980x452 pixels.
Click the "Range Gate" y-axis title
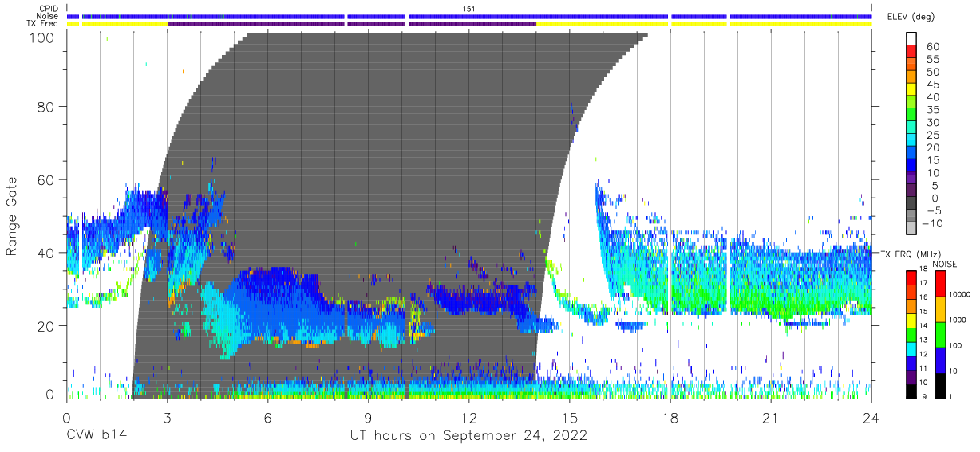(12, 215)
